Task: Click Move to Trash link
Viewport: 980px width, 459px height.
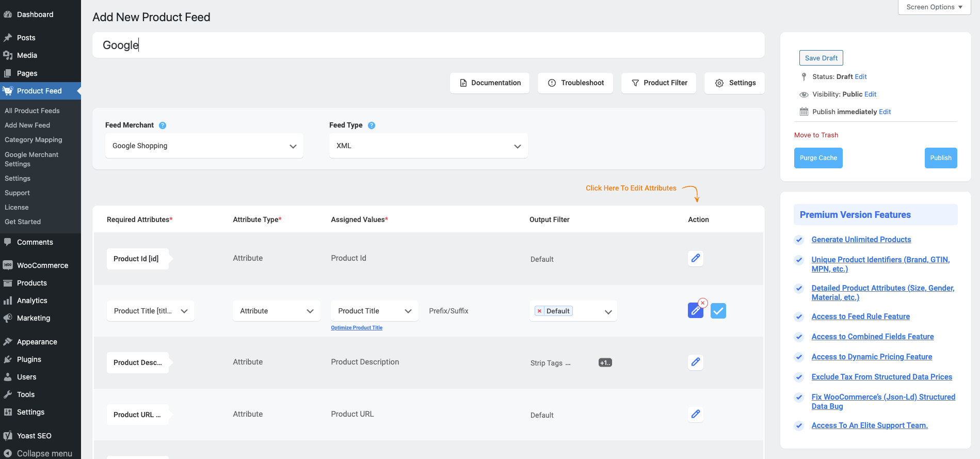Action: click(816, 135)
